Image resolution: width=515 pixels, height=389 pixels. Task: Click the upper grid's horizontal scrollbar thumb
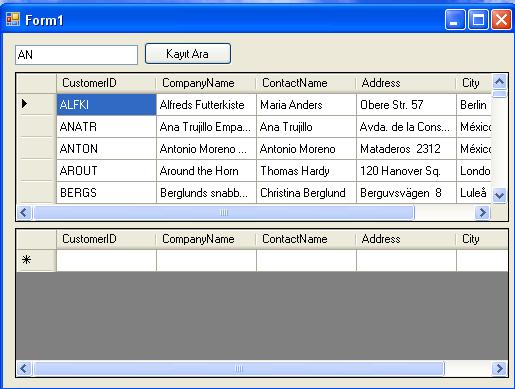pos(224,212)
